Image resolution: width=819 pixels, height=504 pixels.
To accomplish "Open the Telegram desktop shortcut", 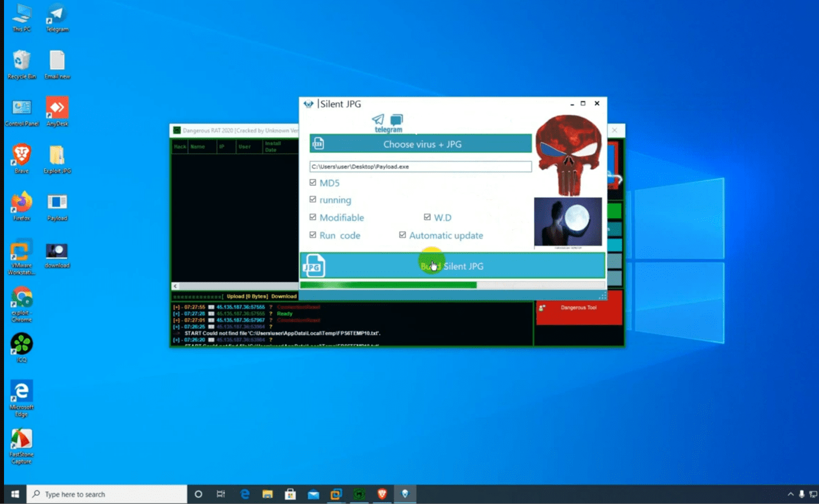I will [57, 16].
